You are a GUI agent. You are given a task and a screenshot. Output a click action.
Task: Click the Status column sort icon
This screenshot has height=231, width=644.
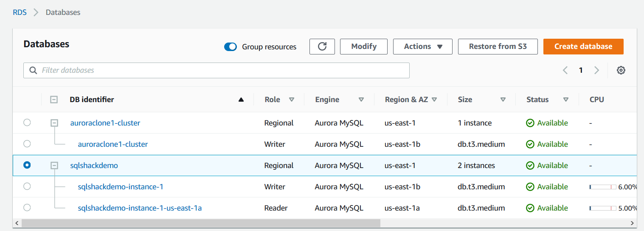565,100
